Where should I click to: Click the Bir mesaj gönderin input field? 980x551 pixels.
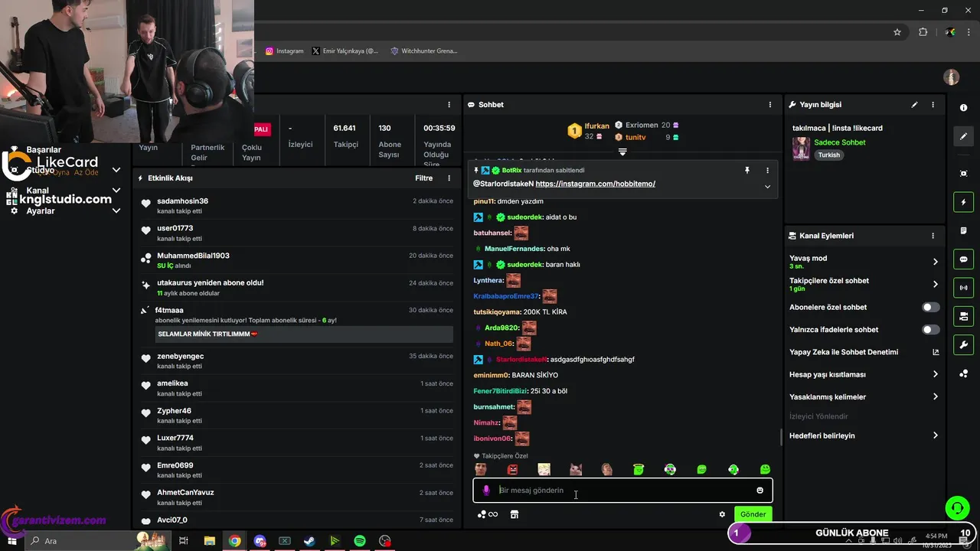click(x=622, y=491)
